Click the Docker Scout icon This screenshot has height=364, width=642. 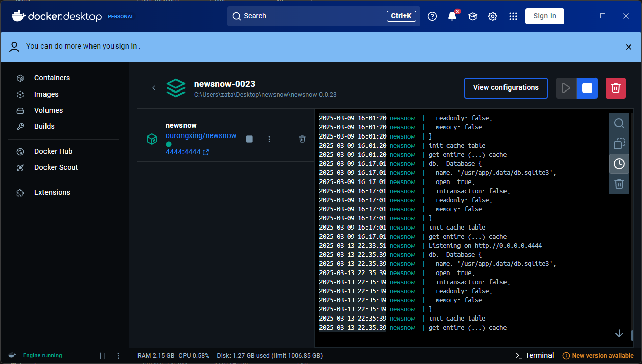coord(20,167)
